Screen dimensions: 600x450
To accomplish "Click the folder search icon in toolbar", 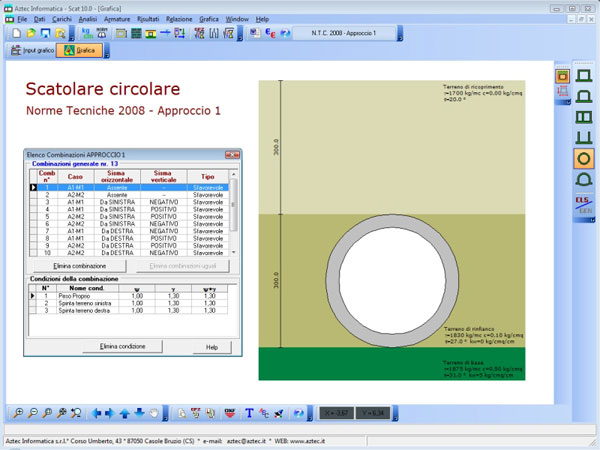I will [x=60, y=33].
